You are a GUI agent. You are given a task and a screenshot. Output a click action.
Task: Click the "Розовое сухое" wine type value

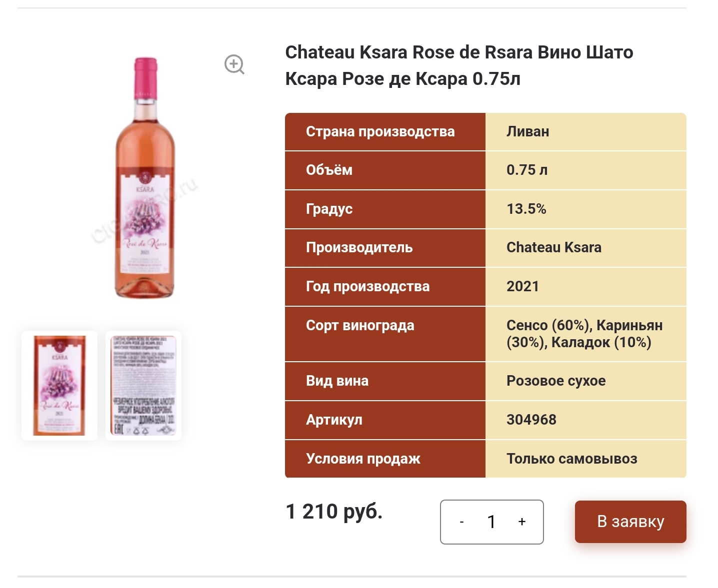coord(555,381)
